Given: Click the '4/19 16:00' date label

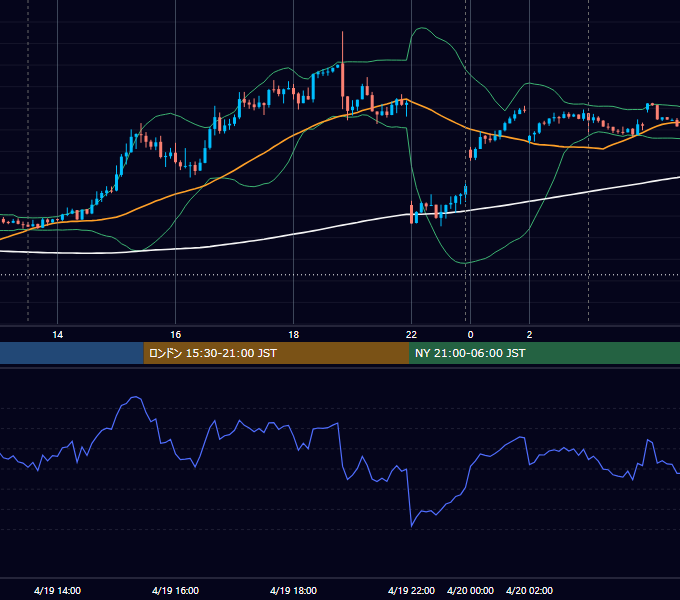Looking at the screenshot, I should click(175, 590).
